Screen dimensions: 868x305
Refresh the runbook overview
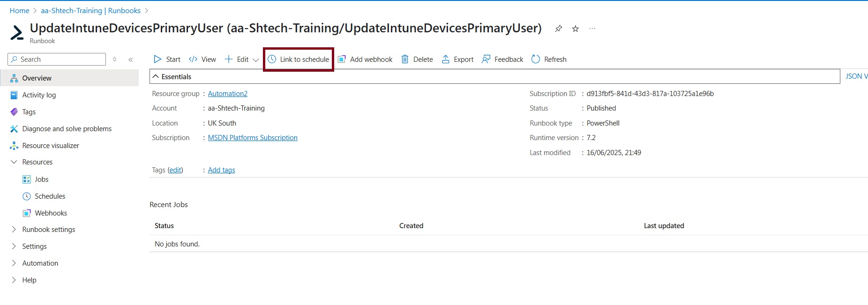click(x=549, y=60)
